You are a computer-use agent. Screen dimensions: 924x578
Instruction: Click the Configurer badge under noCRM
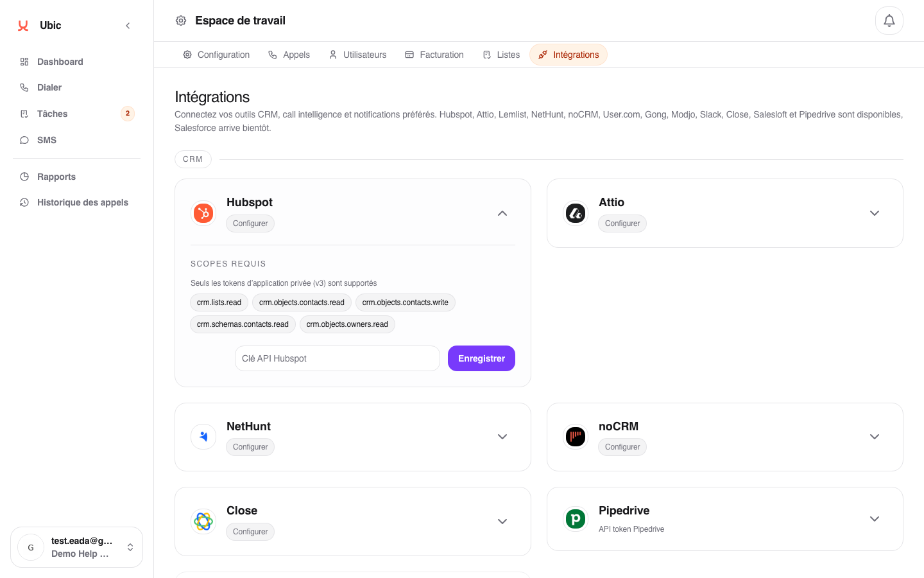[x=622, y=447]
